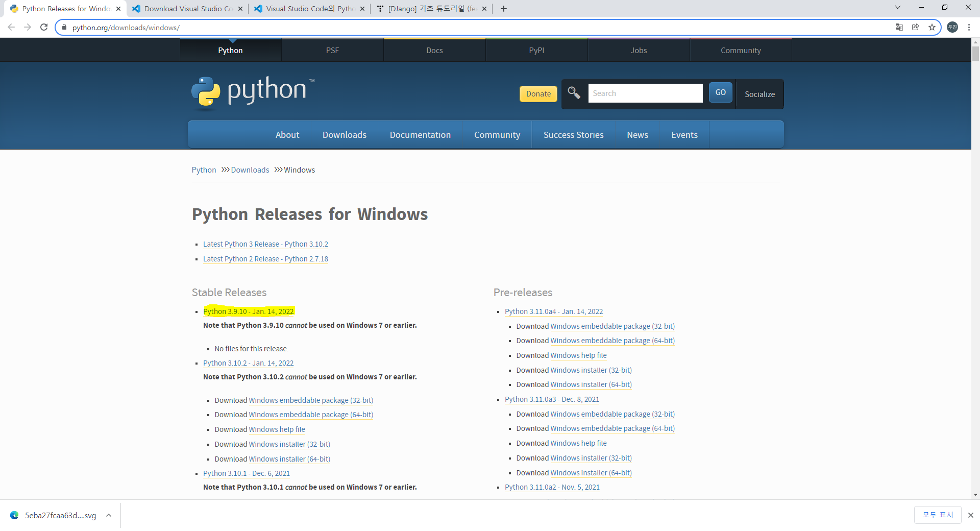
Task: Click the page vertical scrollbar thumb
Action: click(x=975, y=54)
